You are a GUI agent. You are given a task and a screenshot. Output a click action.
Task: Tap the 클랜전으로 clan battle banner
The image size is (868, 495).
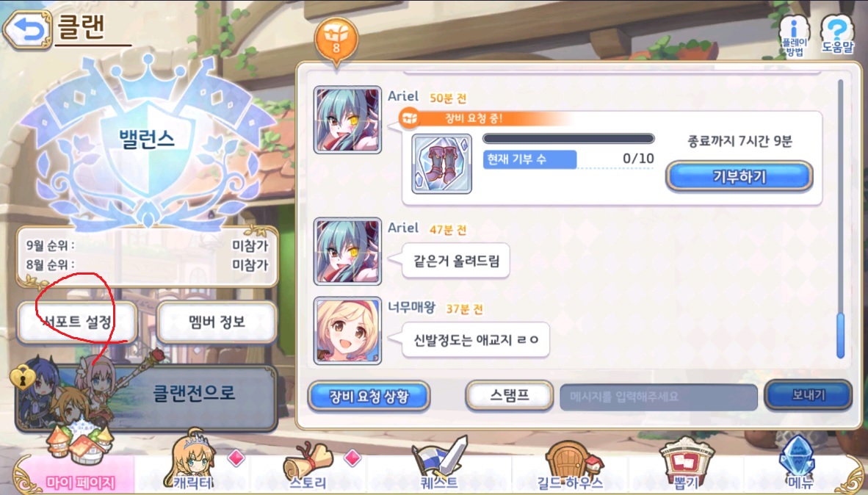coord(147,396)
